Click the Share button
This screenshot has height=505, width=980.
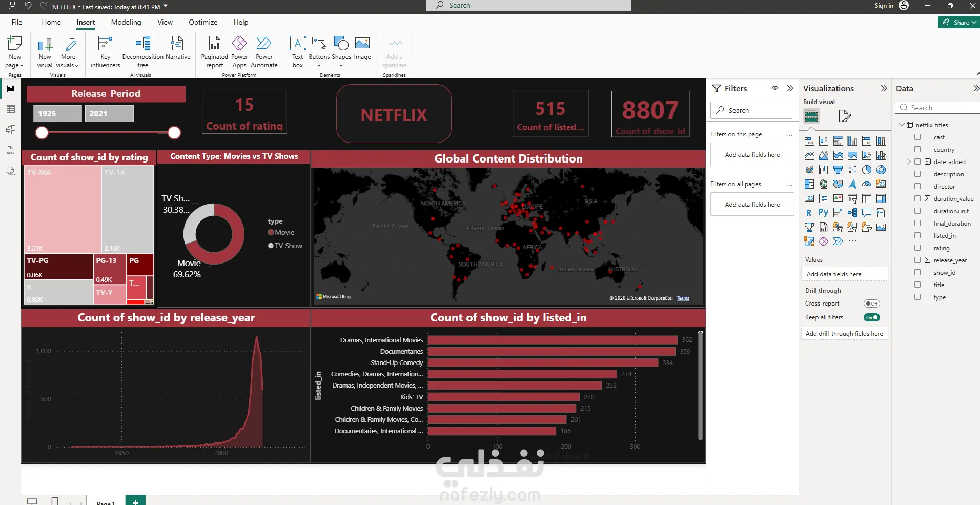pos(958,22)
